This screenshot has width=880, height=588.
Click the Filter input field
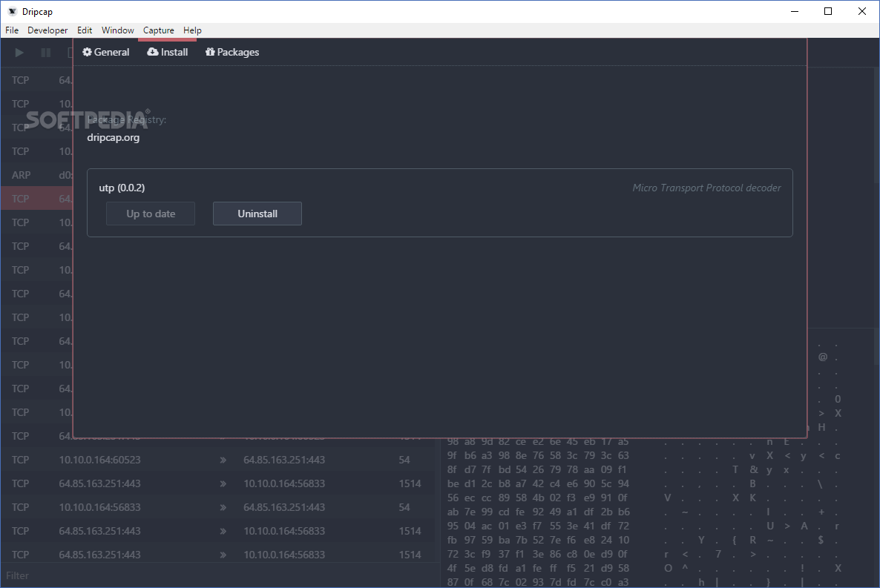[219, 575]
